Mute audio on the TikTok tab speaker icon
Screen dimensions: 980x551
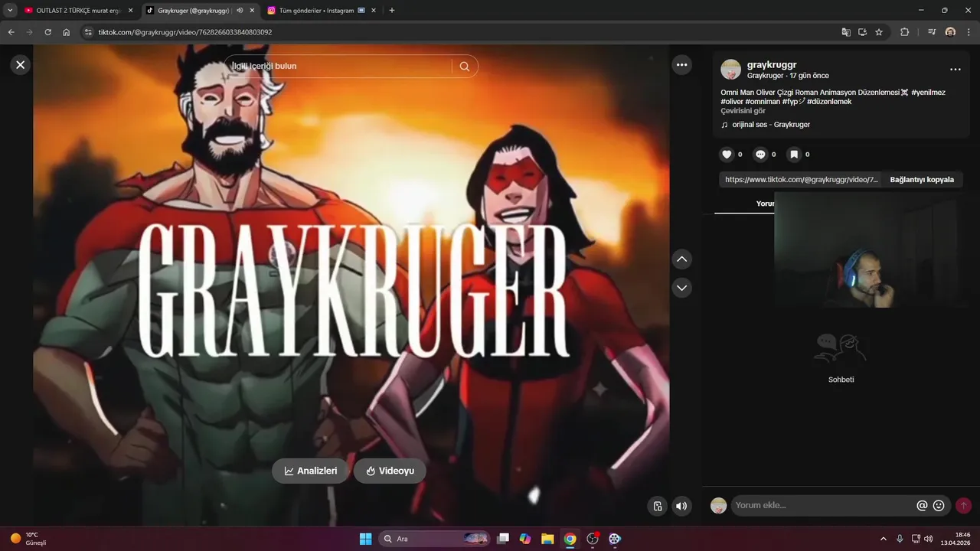click(x=240, y=11)
